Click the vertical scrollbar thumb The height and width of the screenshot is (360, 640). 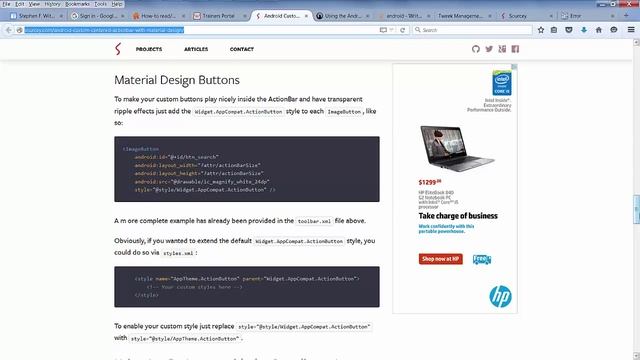pyautogui.click(x=636, y=209)
